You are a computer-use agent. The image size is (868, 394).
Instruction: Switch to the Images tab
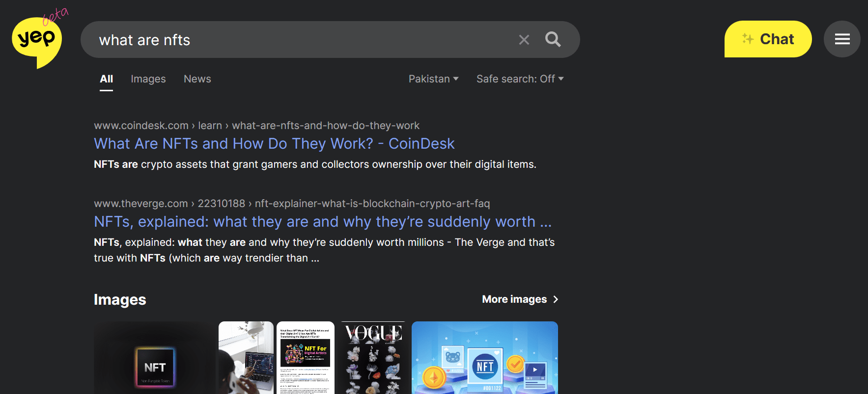click(148, 79)
